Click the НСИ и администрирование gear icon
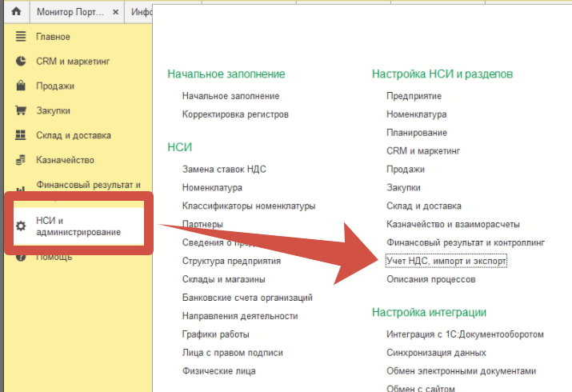 coord(21,226)
